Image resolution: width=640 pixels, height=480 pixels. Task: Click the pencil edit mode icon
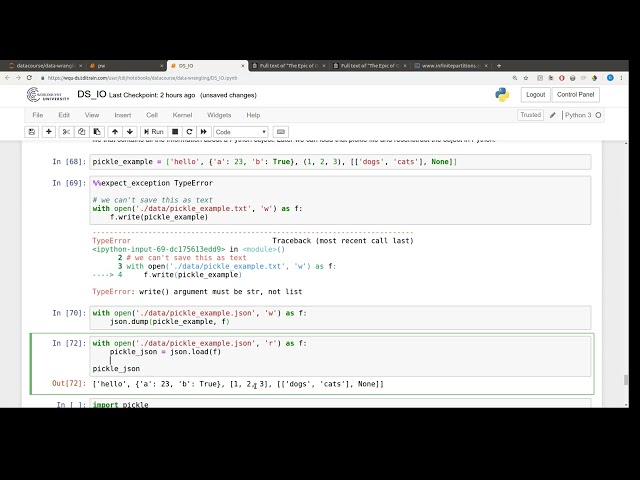(x=553, y=115)
